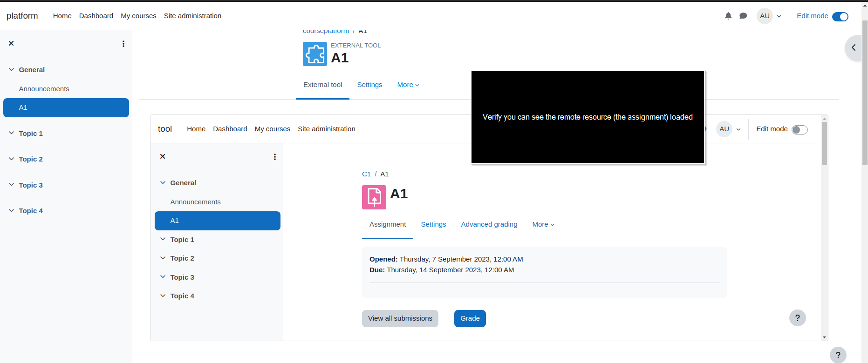
Task: Collapse Topic 3 chevron in embedded course index
Action: 163,277
